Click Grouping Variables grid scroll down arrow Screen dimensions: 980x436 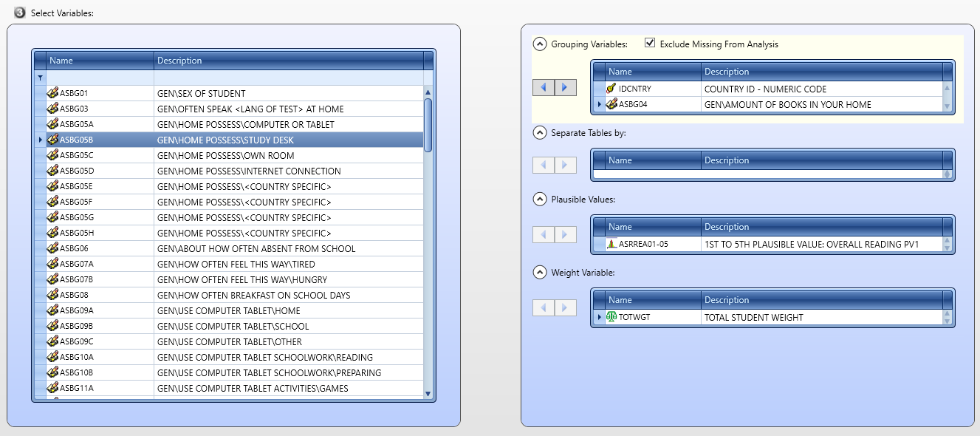click(x=948, y=107)
